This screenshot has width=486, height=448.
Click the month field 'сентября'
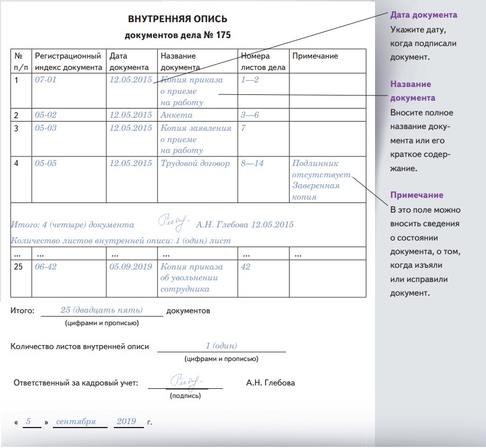tap(80, 422)
